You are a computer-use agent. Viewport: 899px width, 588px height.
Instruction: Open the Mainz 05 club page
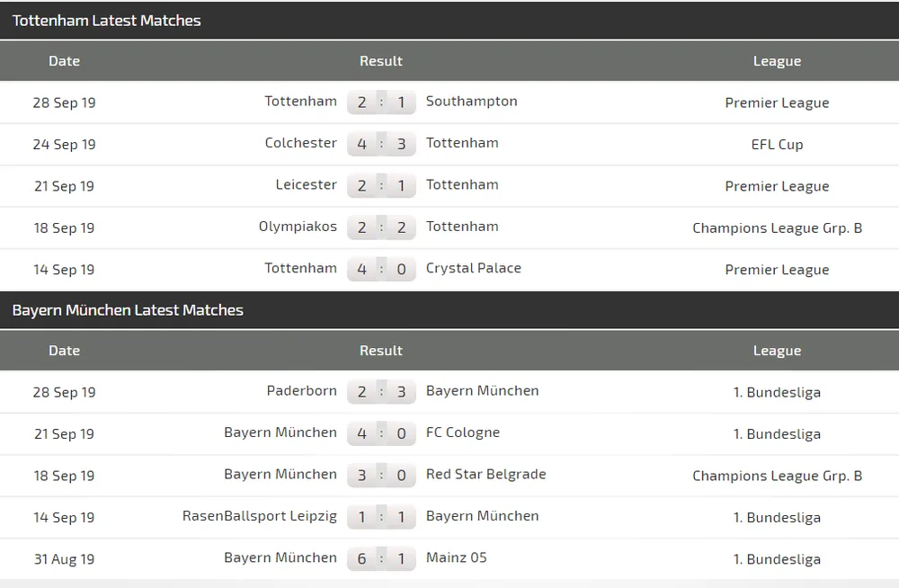coord(456,557)
